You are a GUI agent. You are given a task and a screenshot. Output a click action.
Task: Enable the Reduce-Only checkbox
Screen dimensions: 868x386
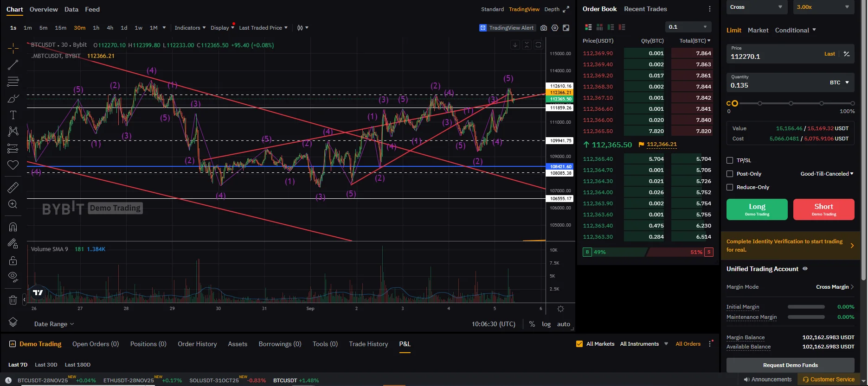pyautogui.click(x=730, y=187)
